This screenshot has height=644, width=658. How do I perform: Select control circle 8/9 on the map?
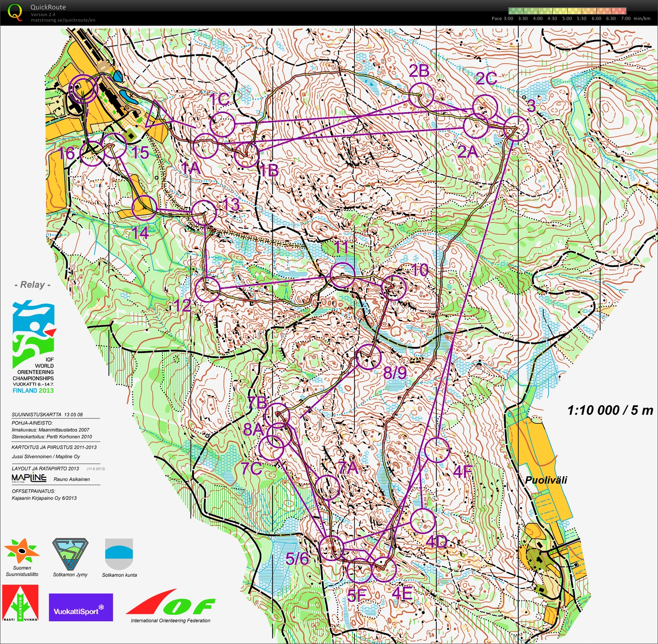369,357
